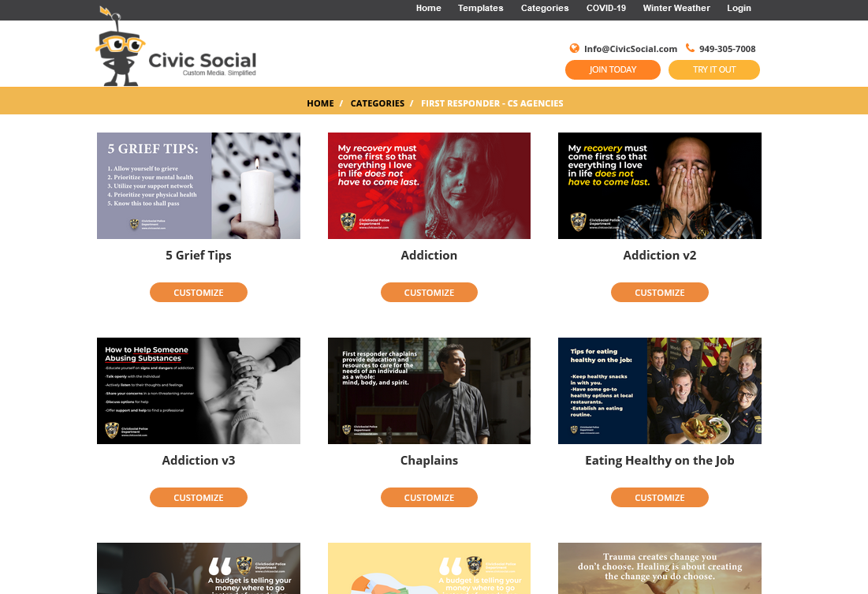This screenshot has width=868, height=594.
Task: Open the Chaplains template thumbnail
Action: pos(429,390)
